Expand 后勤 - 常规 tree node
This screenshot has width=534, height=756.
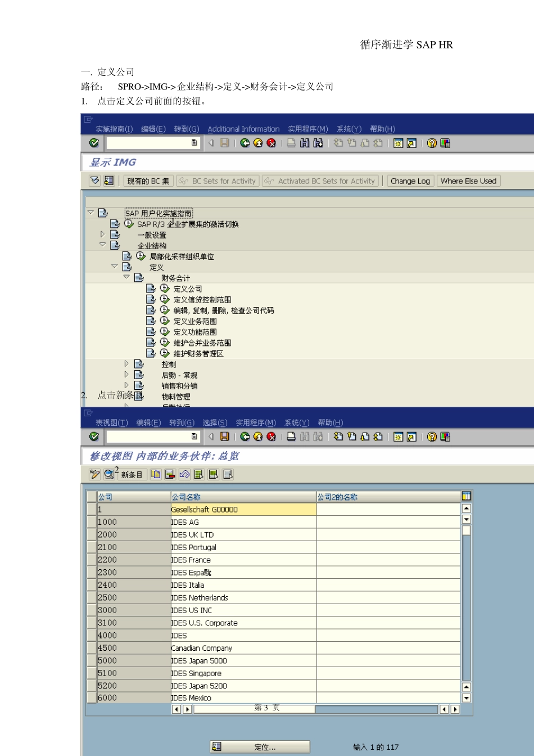click(x=126, y=374)
